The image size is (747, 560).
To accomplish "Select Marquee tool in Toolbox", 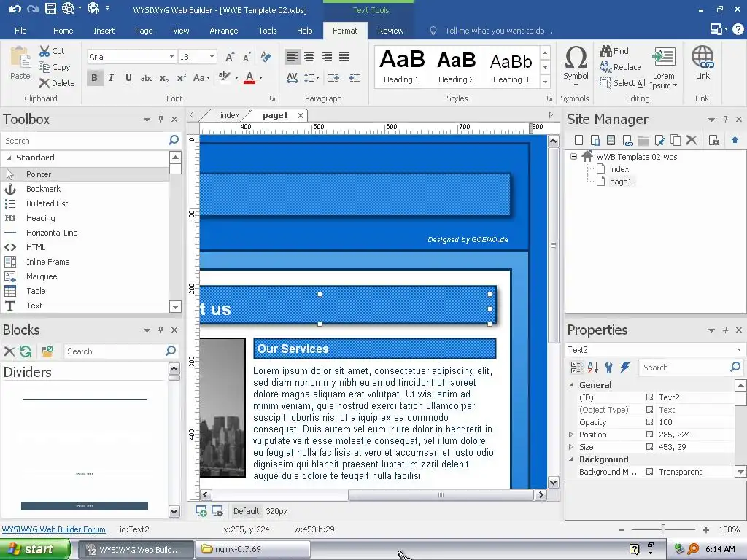I will 42,276.
